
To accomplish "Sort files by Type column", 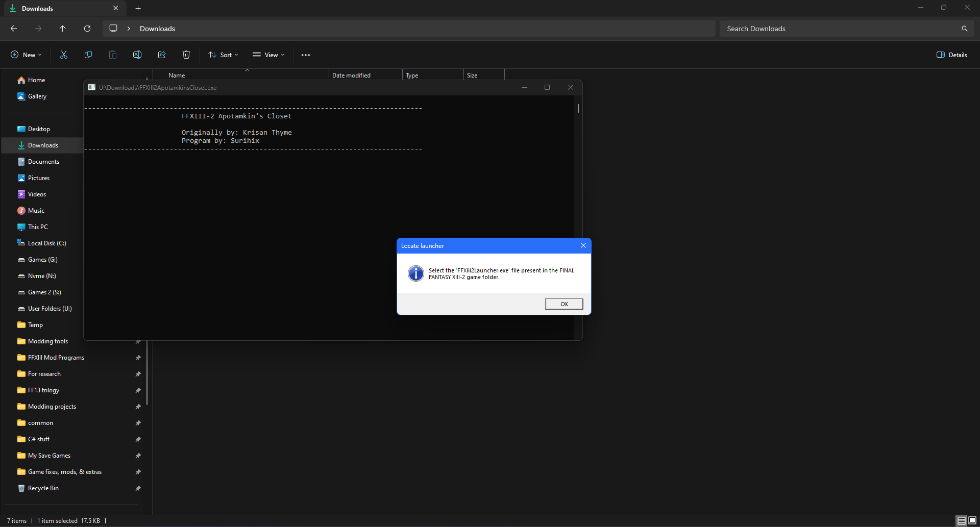I will coord(412,75).
